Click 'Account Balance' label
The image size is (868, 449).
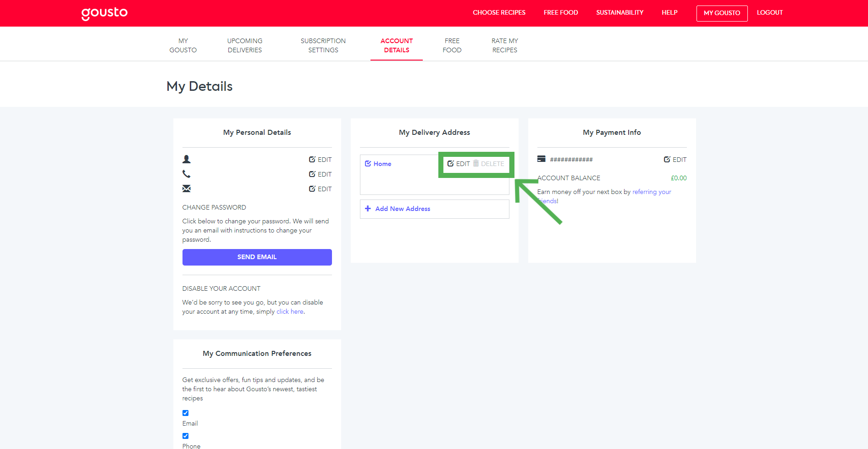click(569, 178)
